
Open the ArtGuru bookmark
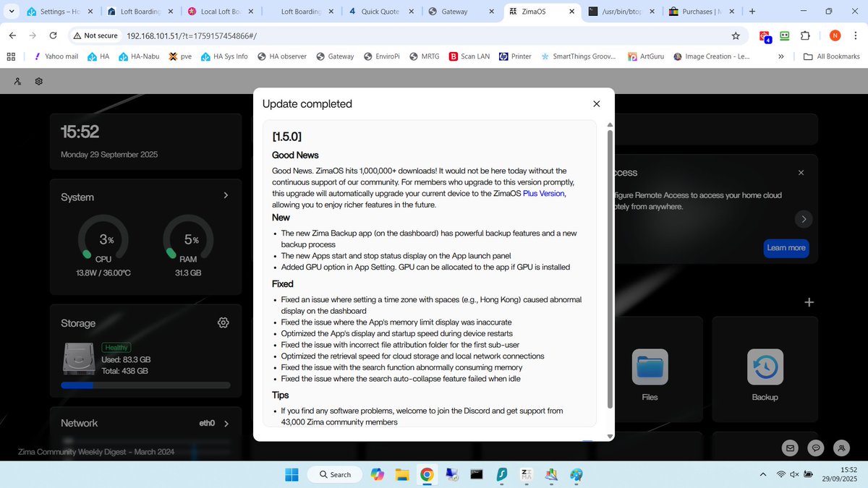[646, 56]
